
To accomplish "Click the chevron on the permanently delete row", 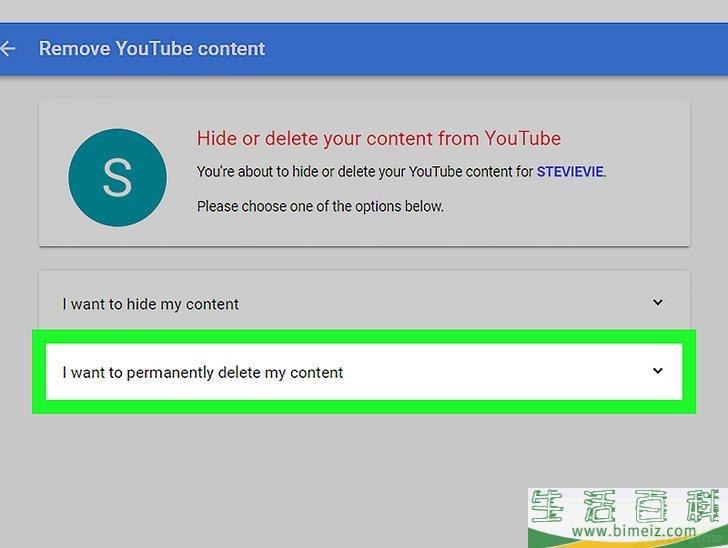I will 657,371.
